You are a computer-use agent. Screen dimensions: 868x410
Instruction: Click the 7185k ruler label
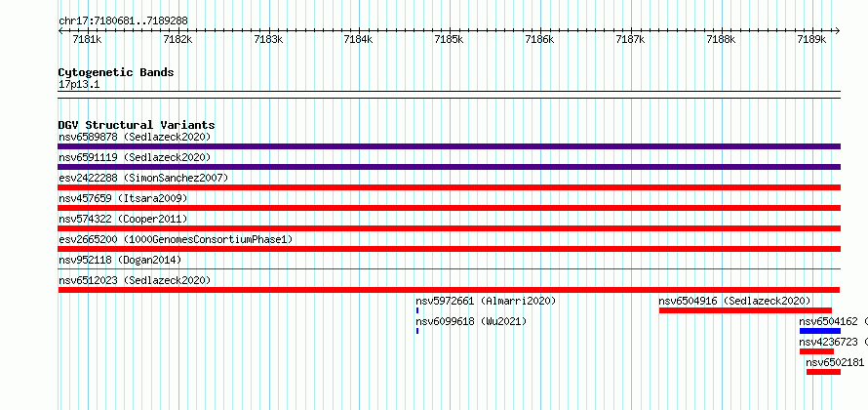click(x=449, y=39)
